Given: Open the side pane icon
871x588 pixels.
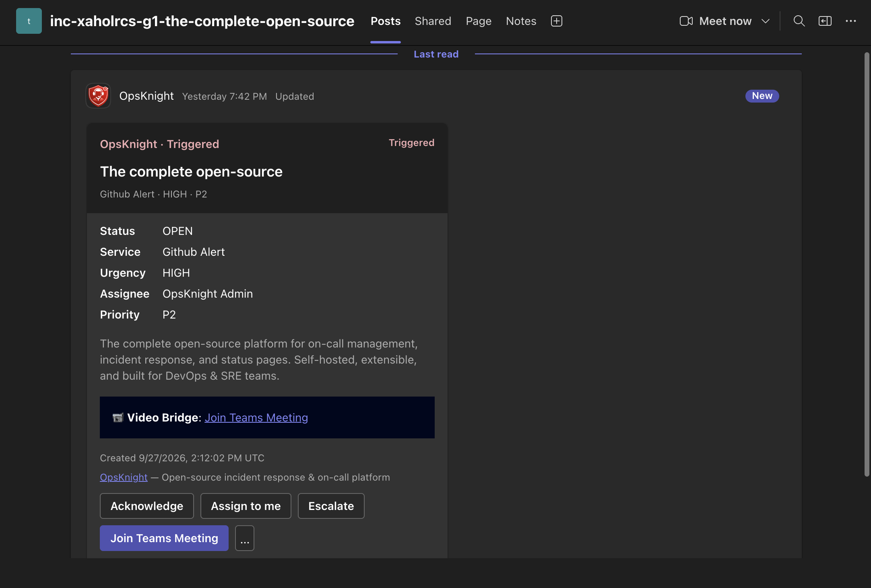Looking at the screenshot, I should 825,21.
